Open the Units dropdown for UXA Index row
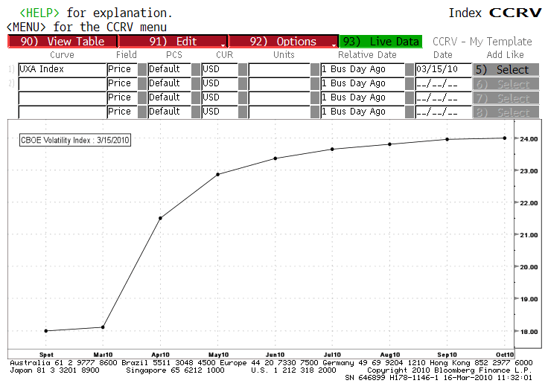 [315, 69]
